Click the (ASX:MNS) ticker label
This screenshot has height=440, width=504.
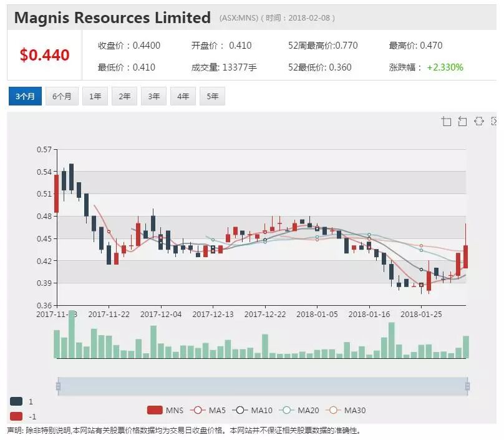point(239,18)
